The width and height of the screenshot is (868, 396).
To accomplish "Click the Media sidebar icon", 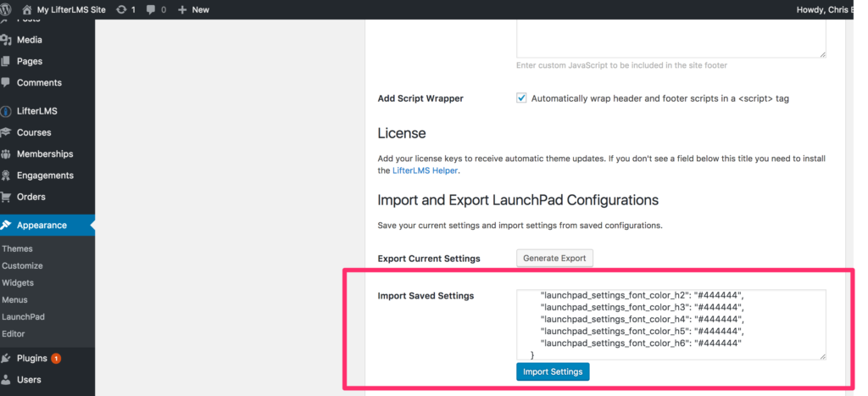I will tap(6, 40).
